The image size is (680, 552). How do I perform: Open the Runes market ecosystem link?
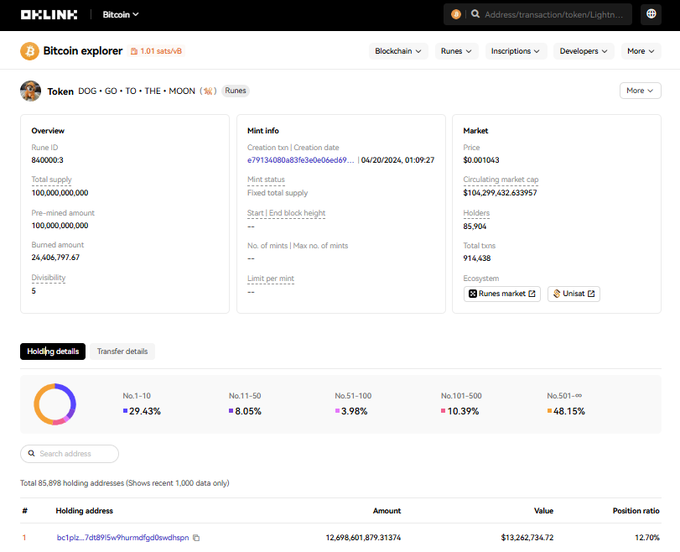tap(502, 294)
